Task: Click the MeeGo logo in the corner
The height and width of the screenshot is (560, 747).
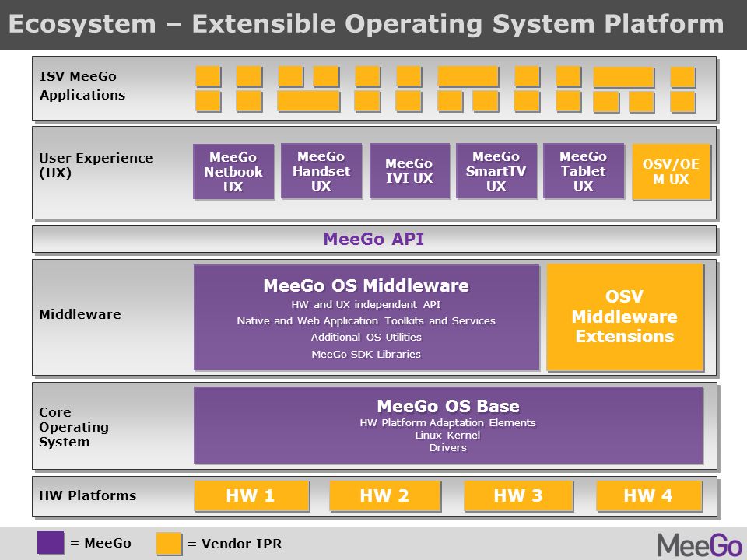Action: (x=700, y=545)
